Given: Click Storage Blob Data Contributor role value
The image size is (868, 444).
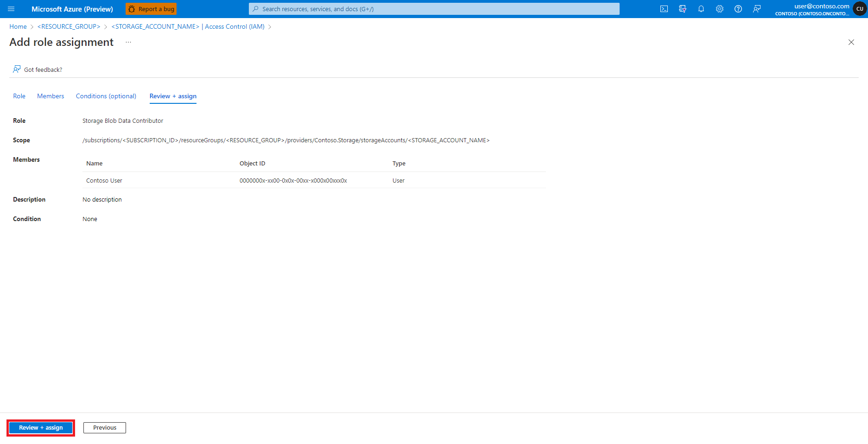Looking at the screenshot, I should [x=123, y=121].
